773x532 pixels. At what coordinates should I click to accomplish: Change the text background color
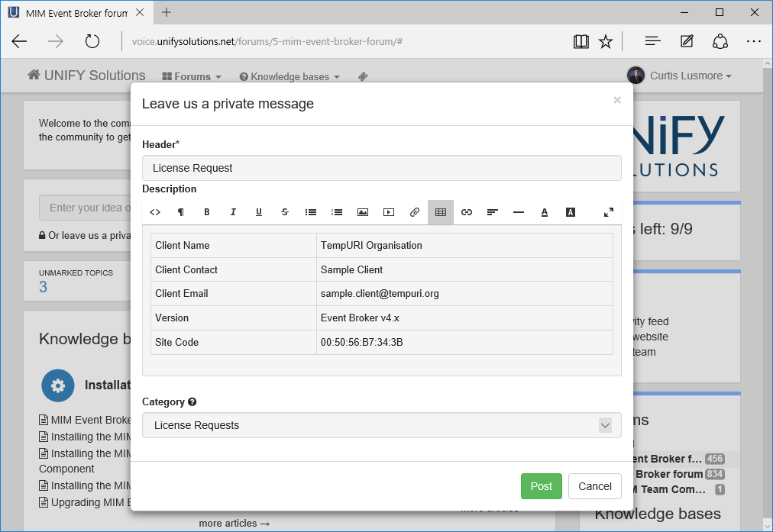[x=571, y=212]
